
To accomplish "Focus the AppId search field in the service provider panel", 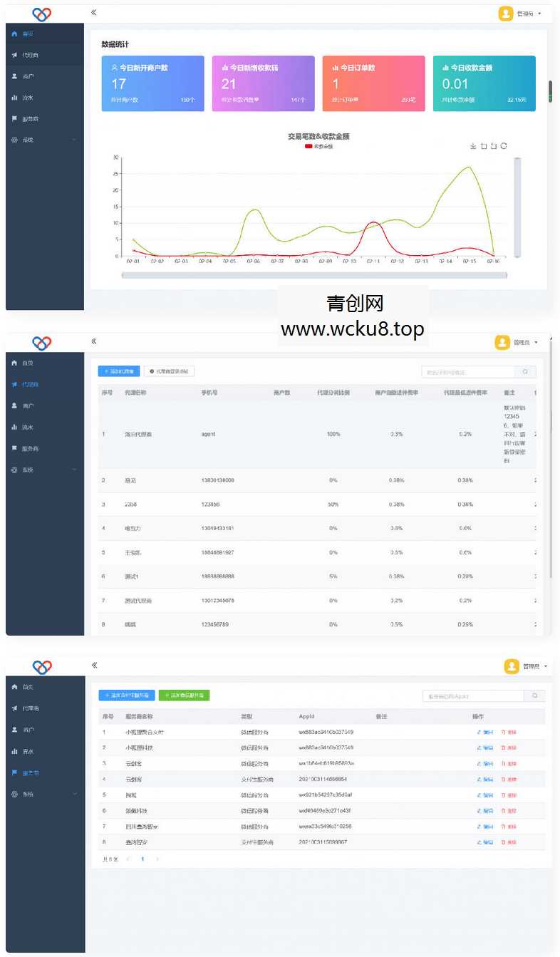I will pyautogui.click(x=473, y=696).
